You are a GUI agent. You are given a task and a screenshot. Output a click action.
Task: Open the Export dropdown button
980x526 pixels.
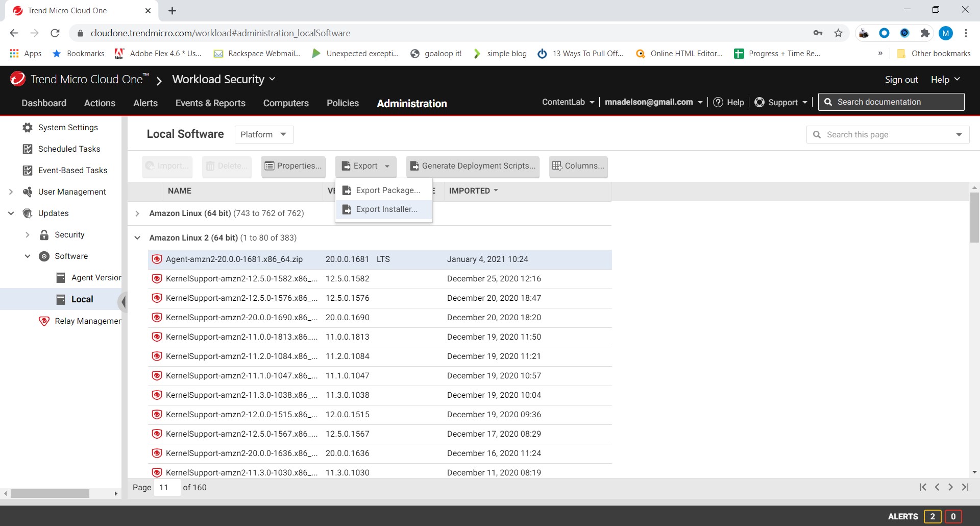tap(366, 166)
